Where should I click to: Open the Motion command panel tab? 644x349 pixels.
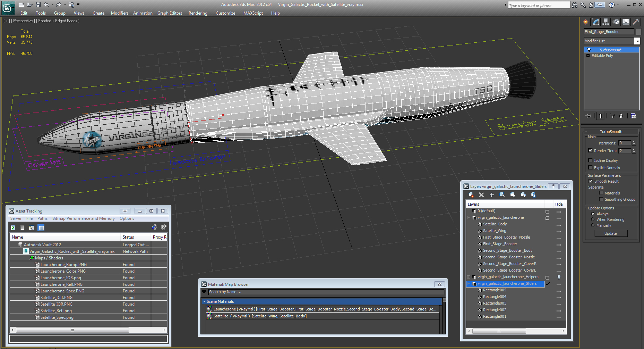pos(616,22)
